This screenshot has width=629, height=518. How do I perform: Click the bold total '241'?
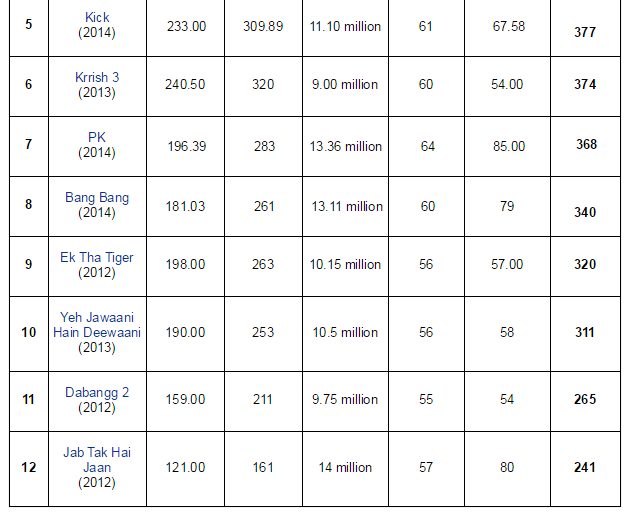click(584, 468)
